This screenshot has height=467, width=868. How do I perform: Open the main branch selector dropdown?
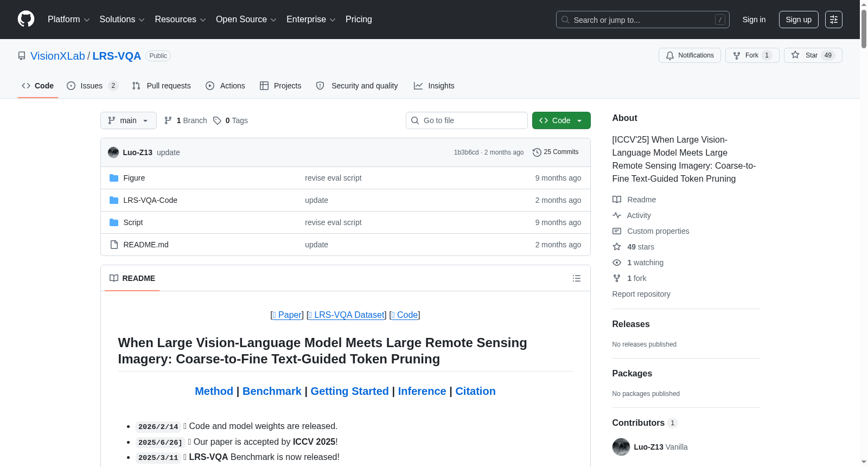tap(129, 120)
